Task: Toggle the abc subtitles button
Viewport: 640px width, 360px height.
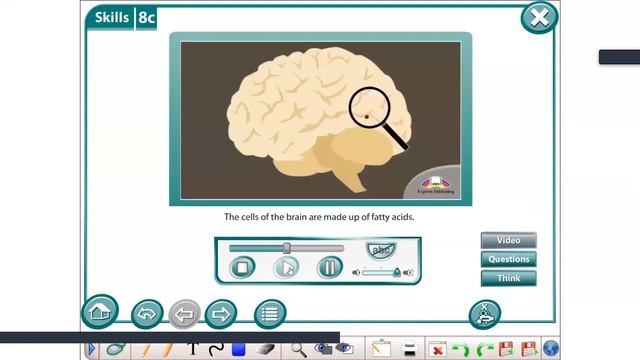Action: tap(381, 250)
